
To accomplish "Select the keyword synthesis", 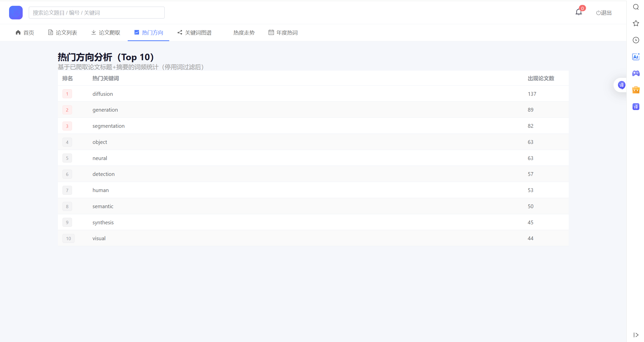I will tap(103, 223).
